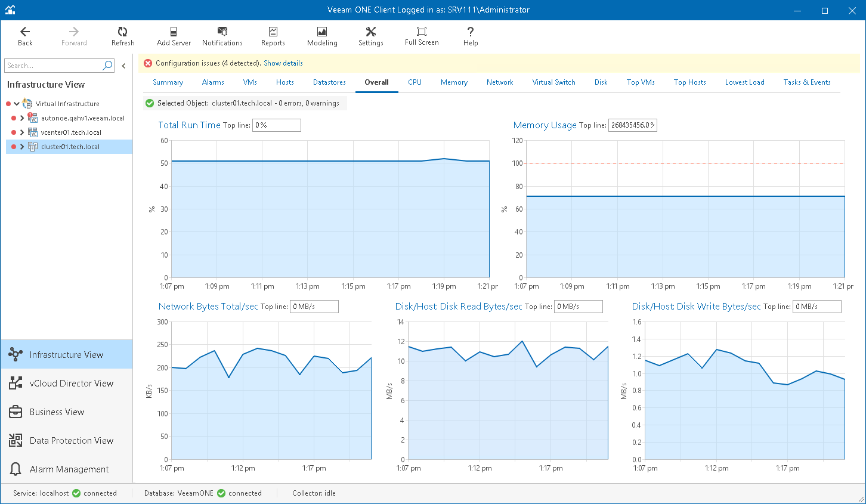This screenshot has width=866, height=504.
Task: Open the Hosts tab
Action: click(285, 82)
